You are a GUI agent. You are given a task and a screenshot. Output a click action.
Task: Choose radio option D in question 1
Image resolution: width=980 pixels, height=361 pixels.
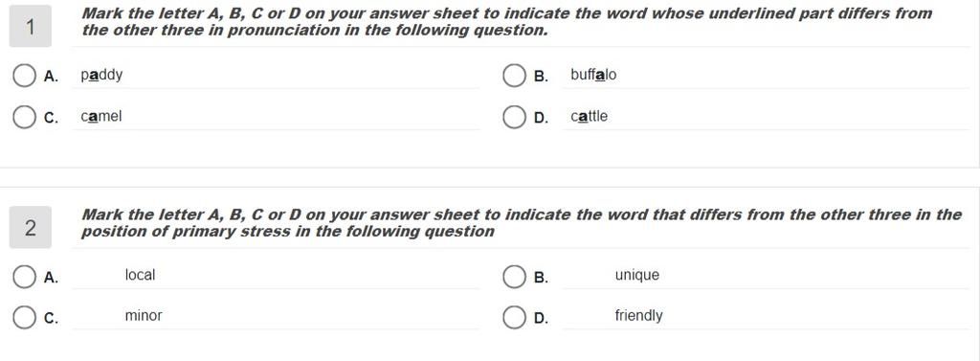514,117
